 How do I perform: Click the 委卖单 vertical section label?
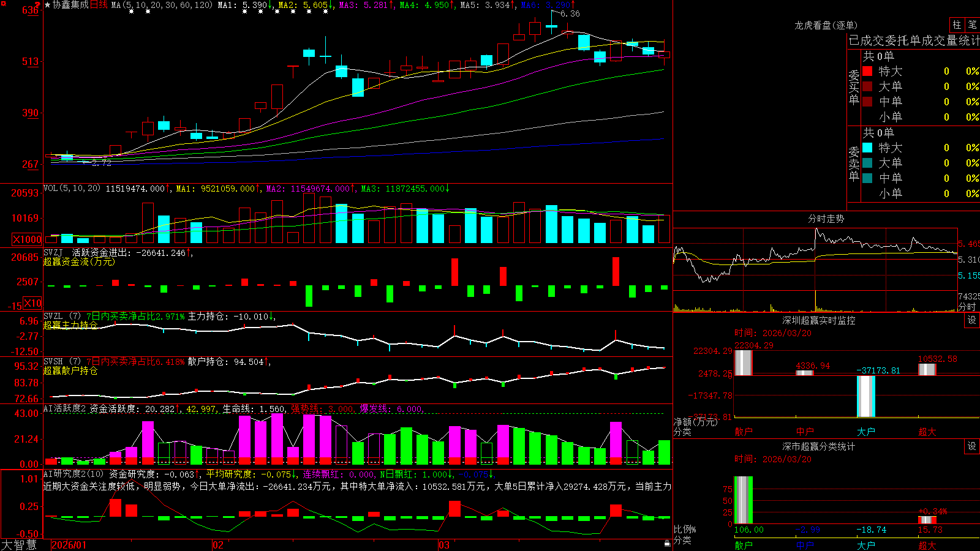(854, 163)
